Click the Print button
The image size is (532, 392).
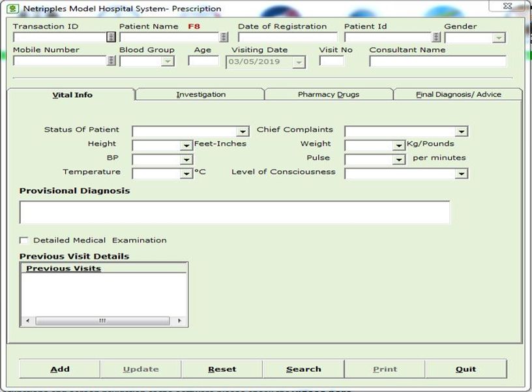385,369
